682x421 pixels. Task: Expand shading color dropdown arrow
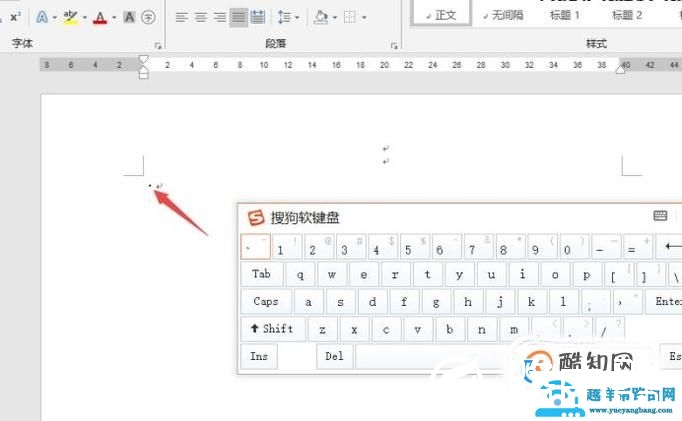(x=335, y=18)
